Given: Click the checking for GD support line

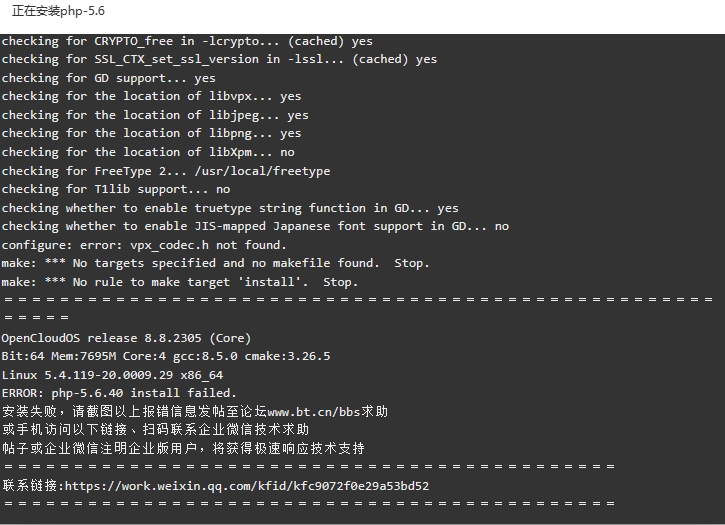Looking at the screenshot, I should pos(108,78).
